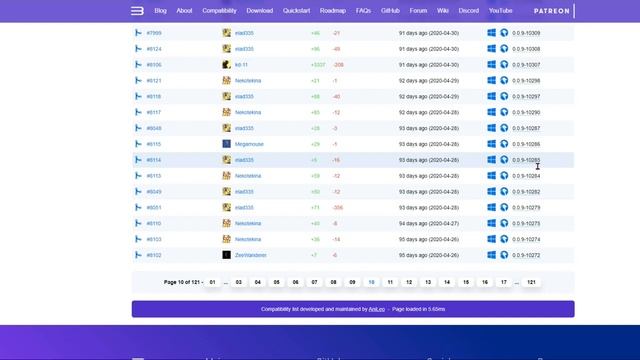Click the round icon beside build 0.0.9-10309
The height and width of the screenshot is (360, 640).
(x=504, y=33)
